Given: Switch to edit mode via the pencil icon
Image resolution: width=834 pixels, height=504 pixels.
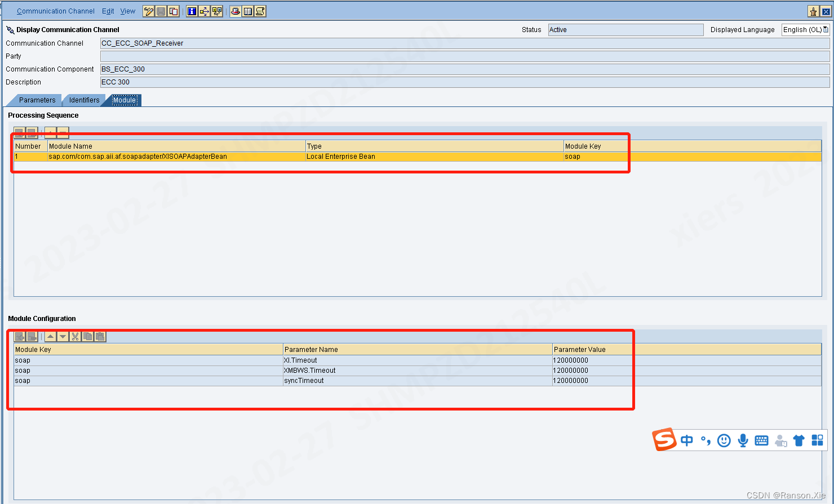Looking at the screenshot, I should [149, 11].
